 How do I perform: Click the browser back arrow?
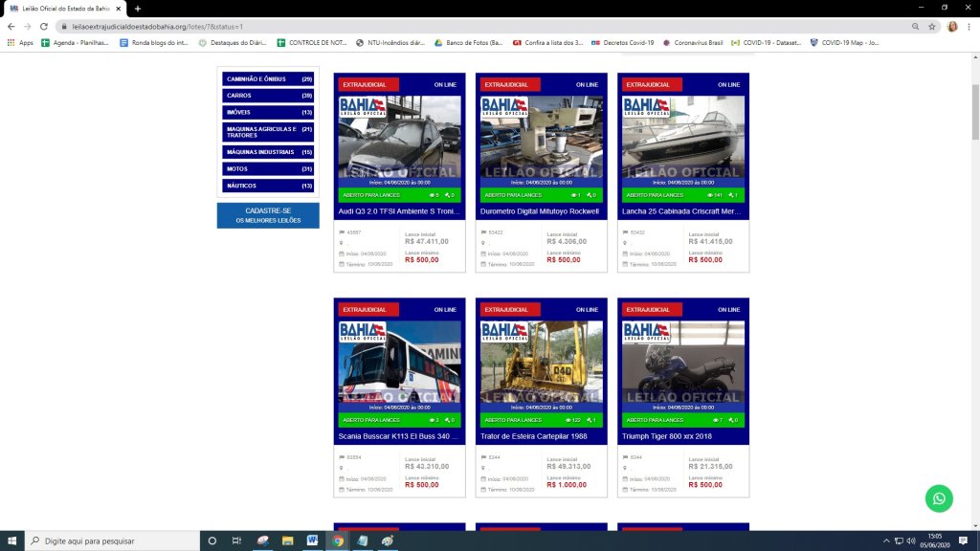(x=11, y=27)
